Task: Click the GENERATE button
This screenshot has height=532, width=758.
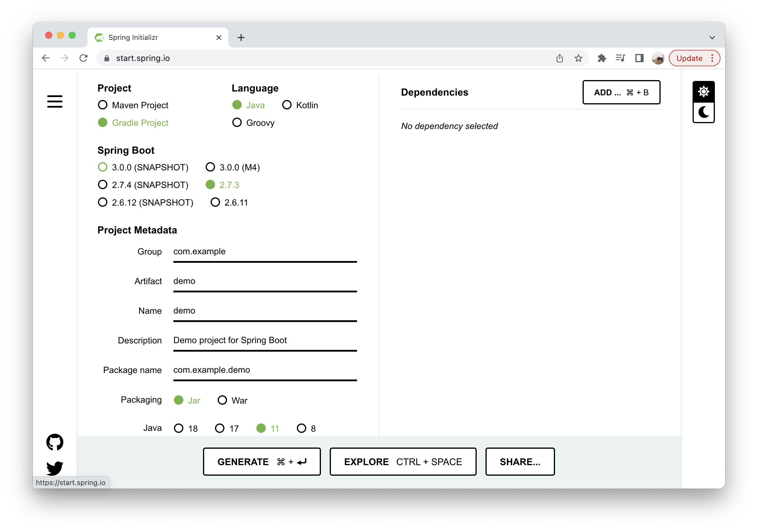Action: pyautogui.click(x=262, y=461)
